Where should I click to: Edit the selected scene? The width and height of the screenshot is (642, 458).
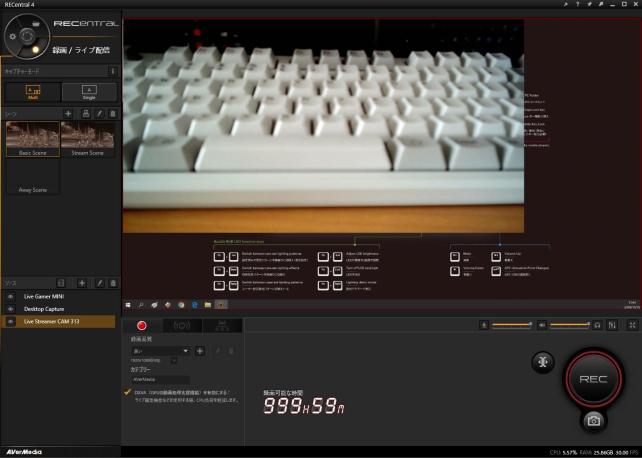click(x=99, y=114)
